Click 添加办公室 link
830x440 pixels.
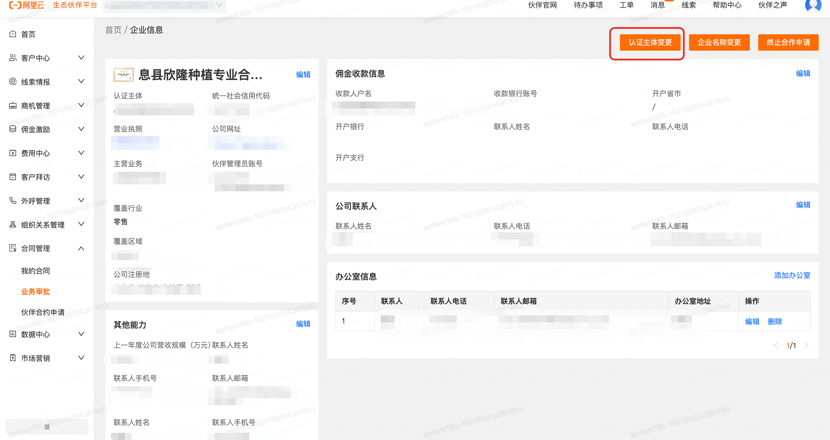792,275
